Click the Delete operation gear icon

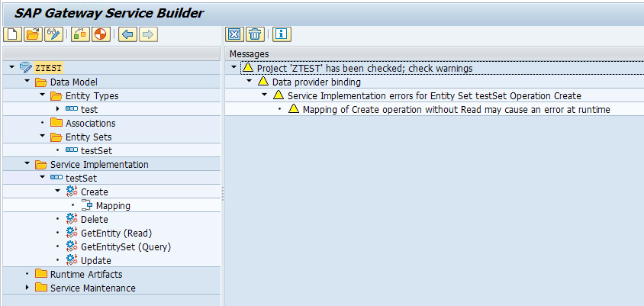coord(72,219)
